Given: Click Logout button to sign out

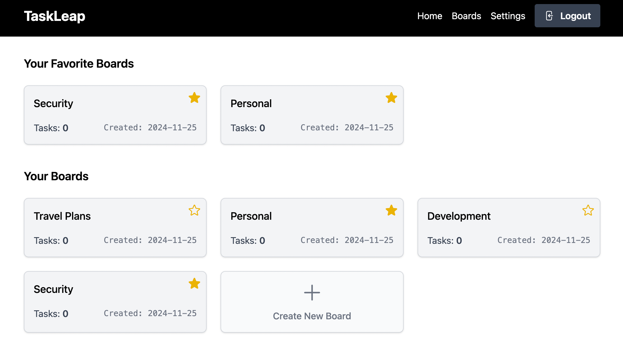Looking at the screenshot, I should point(567,16).
